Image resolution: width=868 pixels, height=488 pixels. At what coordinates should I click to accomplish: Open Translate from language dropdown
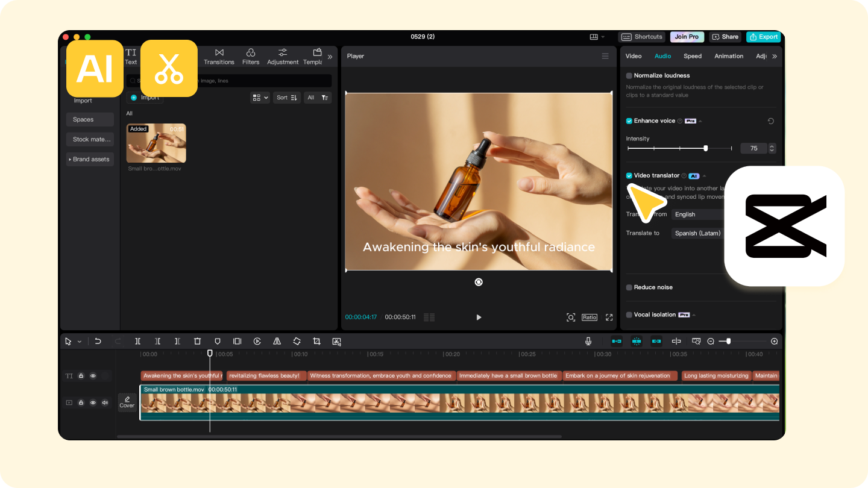click(699, 214)
